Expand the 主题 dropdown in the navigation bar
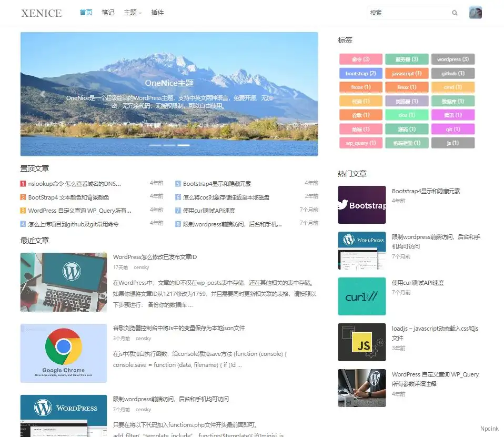Viewport: 504px width, 437px height. [x=132, y=12]
